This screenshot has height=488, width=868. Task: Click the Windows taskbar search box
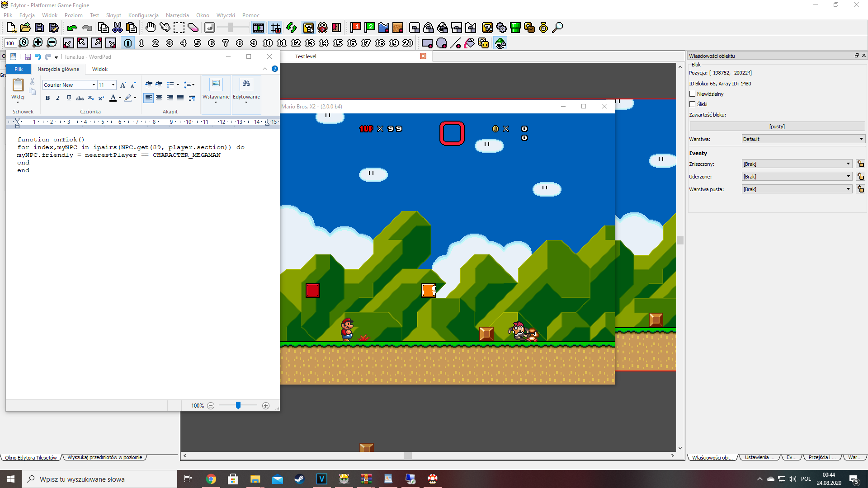[99, 479]
